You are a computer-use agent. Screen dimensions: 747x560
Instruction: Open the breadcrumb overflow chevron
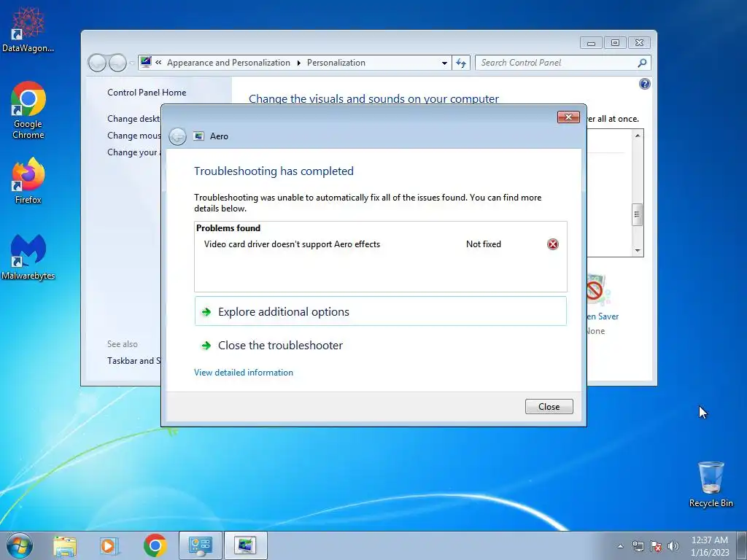(x=158, y=63)
